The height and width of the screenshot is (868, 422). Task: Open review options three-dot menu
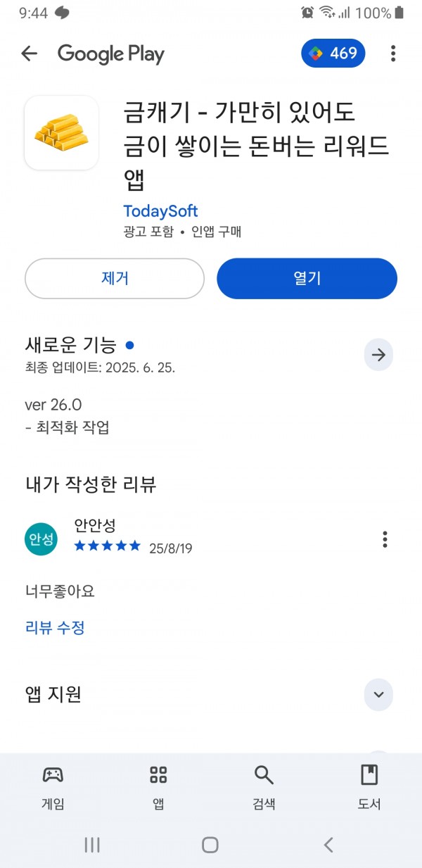click(x=385, y=539)
